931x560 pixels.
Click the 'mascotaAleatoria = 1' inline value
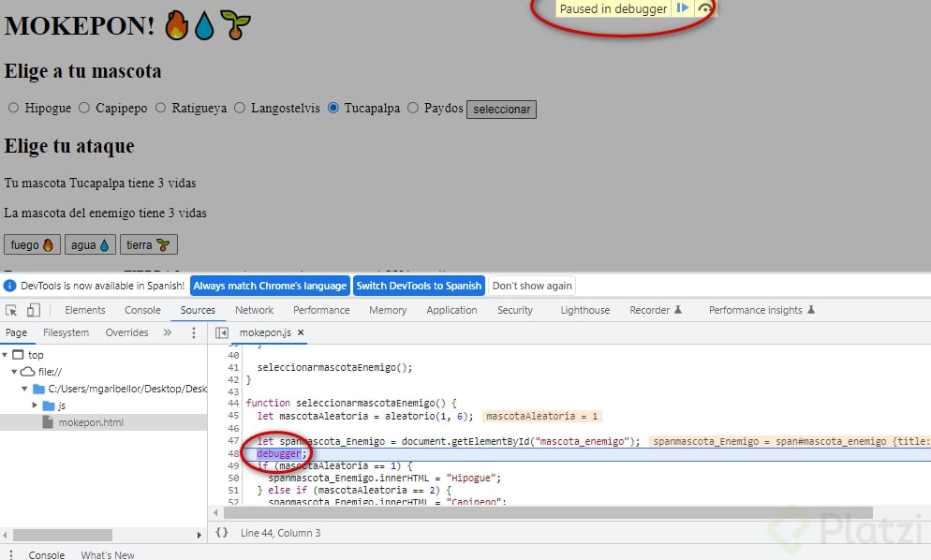click(x=542, y=417)
